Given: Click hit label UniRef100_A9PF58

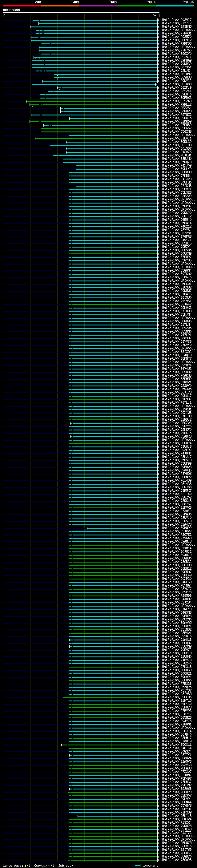Looking at the screenshot, I should [177, 43].
